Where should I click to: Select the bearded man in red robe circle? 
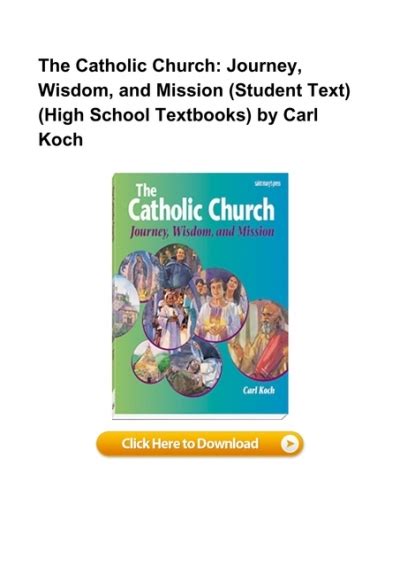coord(260,340)
